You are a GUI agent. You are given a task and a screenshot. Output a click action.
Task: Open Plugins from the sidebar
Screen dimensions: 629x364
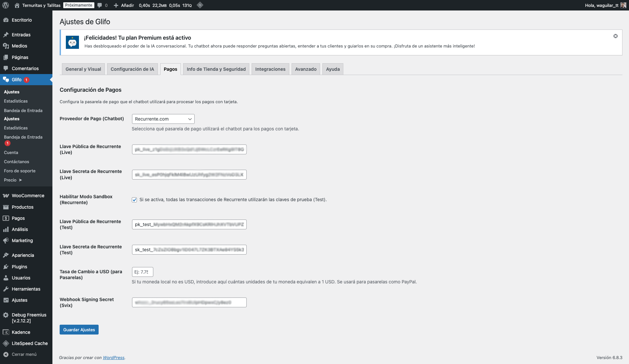click(19, 267)
